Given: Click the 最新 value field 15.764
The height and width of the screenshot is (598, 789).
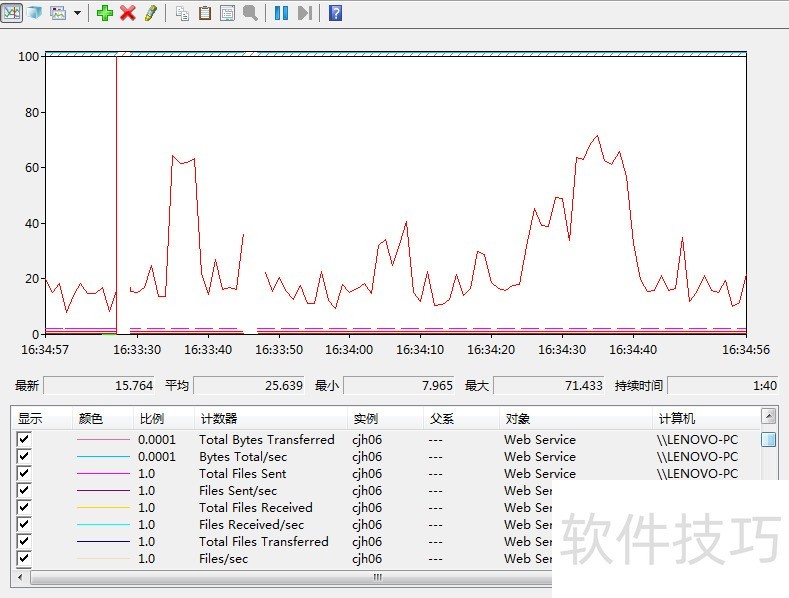Looking at the screenshot, I should click(99, 386).
